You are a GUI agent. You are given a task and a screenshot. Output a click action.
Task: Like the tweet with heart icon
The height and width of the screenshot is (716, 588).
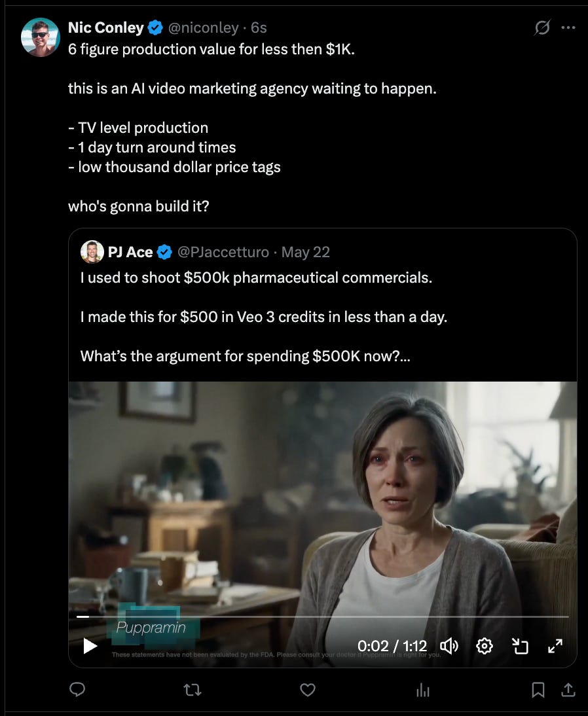click(308, 690)
